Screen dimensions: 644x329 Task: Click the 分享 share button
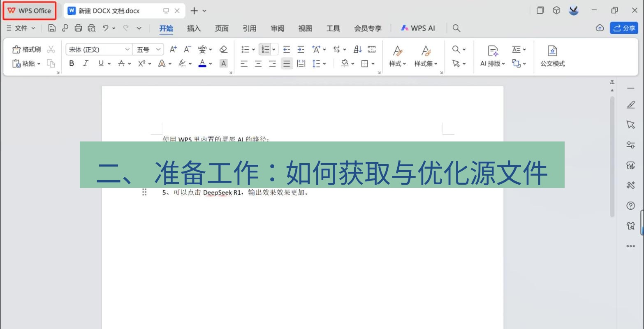click(624, 28)
